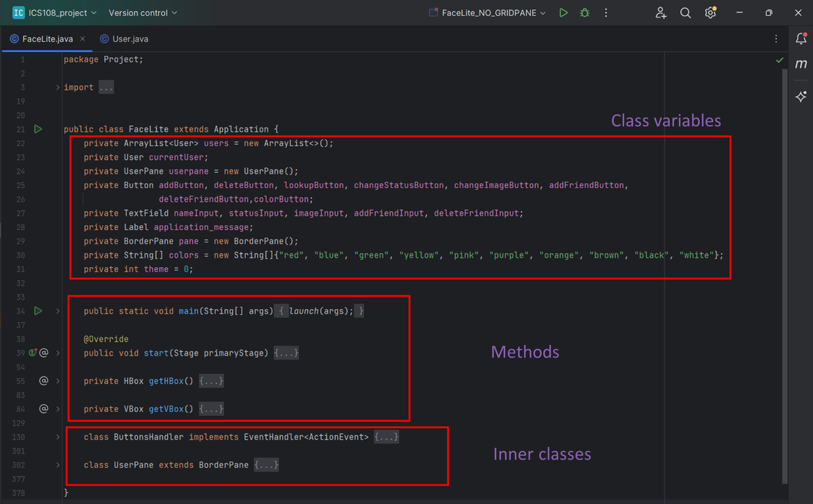Open the Version control dropdown

pos(143,13)
